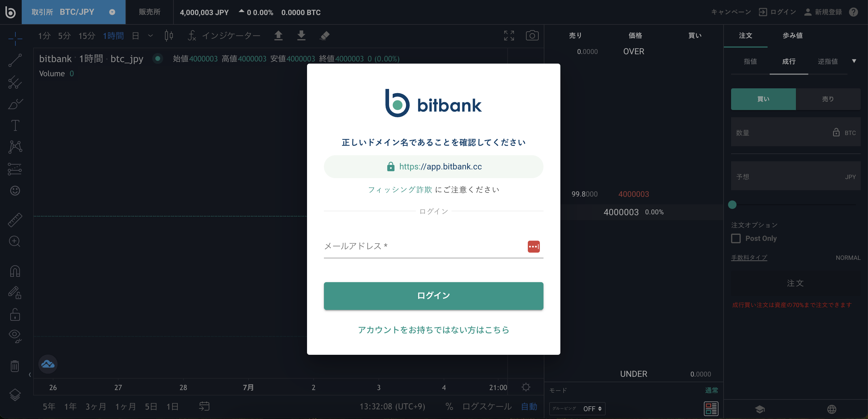The width and height of the screenshot is (868, 419).
Task: Toggle the 自動 auto scale
Action: [x=529, y=406]
